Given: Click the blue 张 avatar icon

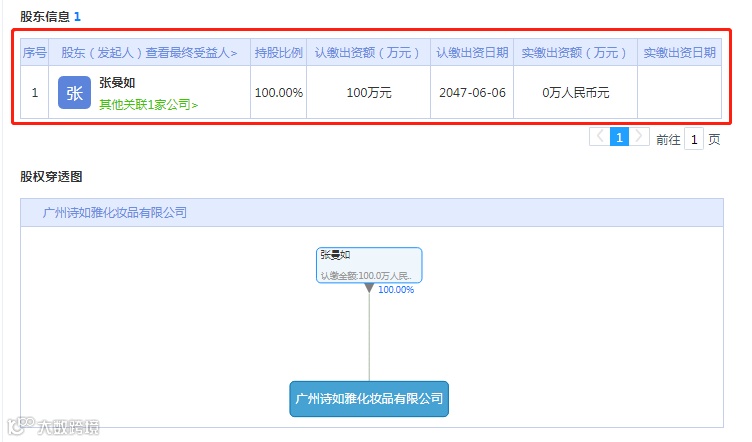Looking at the screenshot, I should click(74, 93).
